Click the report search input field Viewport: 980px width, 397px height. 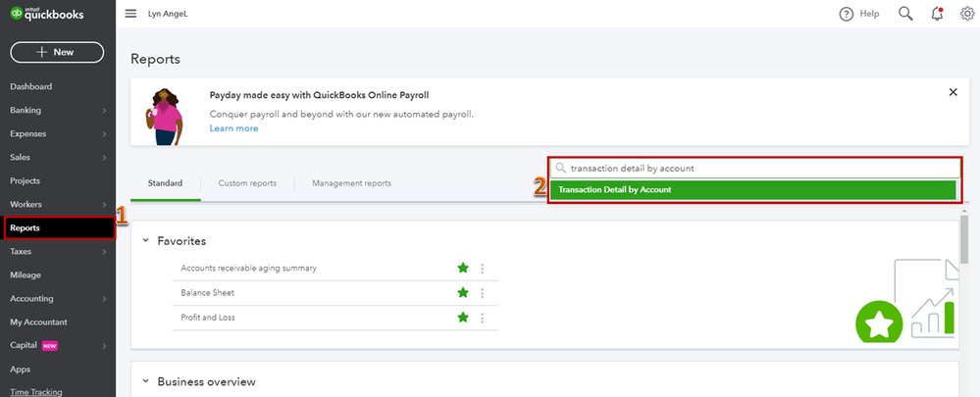(755, 168)
